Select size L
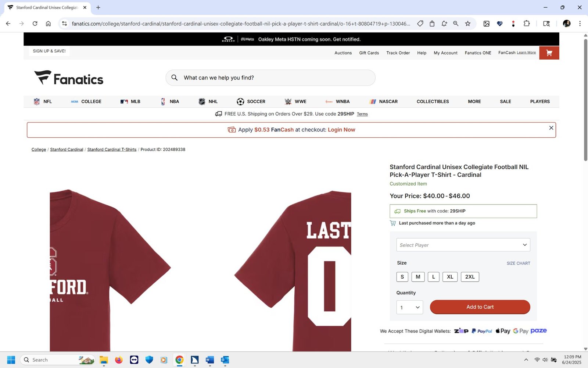The width and height of the screenshot is (588, 368). (x=434, y=277)
